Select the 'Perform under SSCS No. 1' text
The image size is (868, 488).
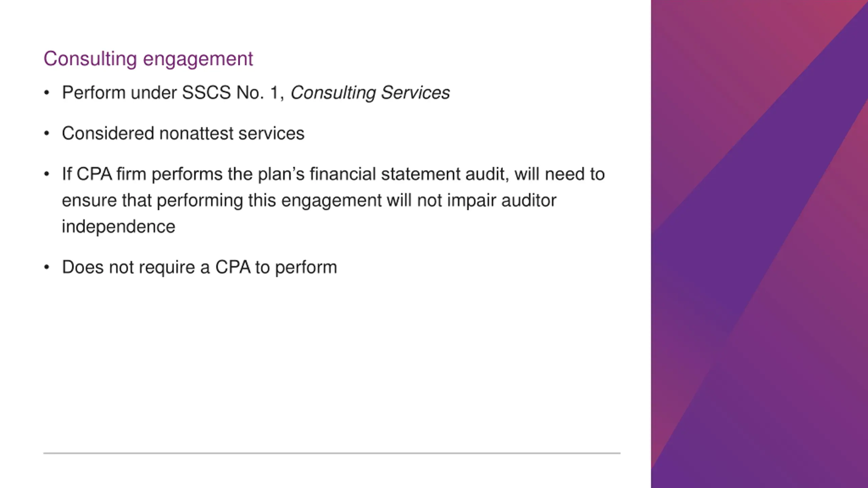pos(173,93)
